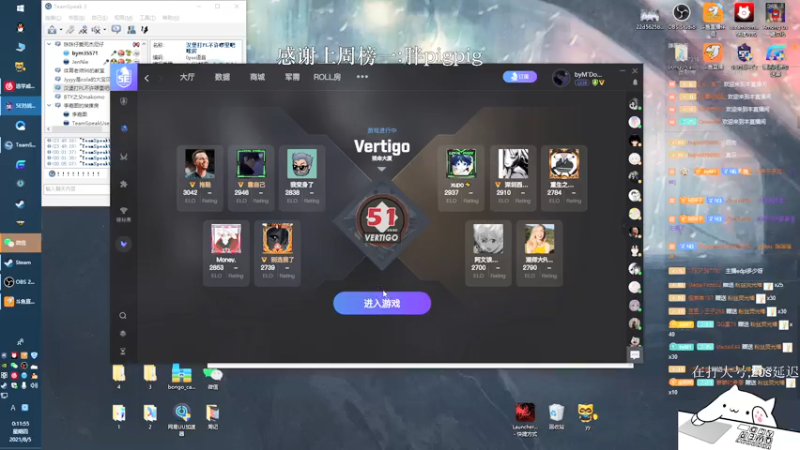Open the Money. player card
Screen dimensions: 800x450
coord(226,253)
